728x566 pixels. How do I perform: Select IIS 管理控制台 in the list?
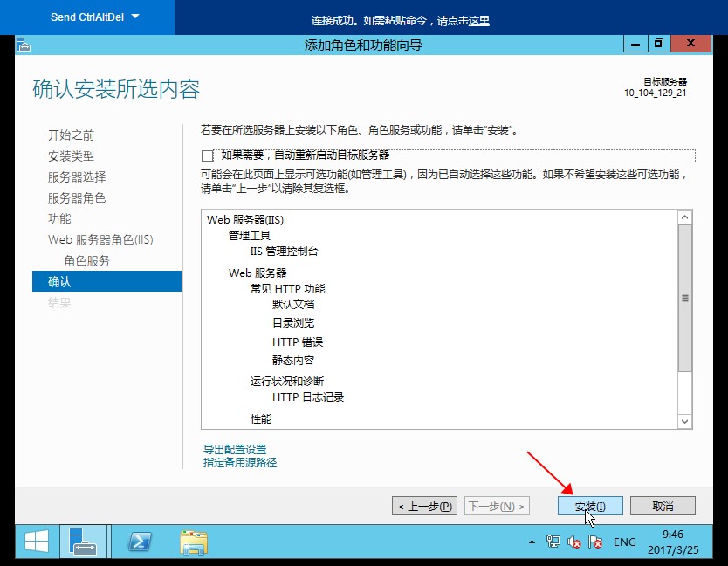(285, 252)
